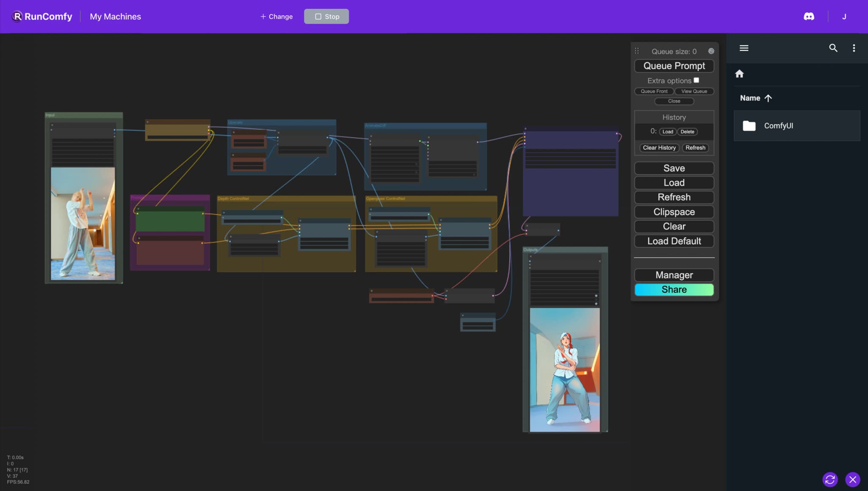Enable the Extra options checkbox
This screenshot has height=491, width=868.
tap(696, 80)
